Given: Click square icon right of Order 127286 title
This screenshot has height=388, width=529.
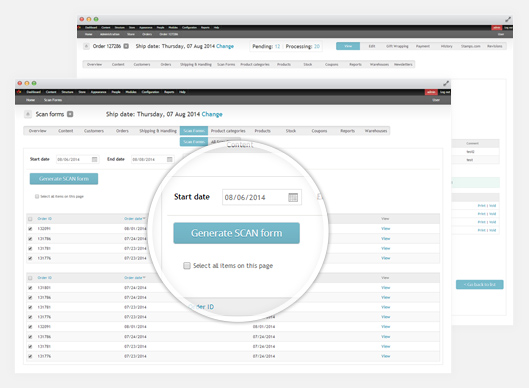Looking at the screenshot, I should (126, 46).
